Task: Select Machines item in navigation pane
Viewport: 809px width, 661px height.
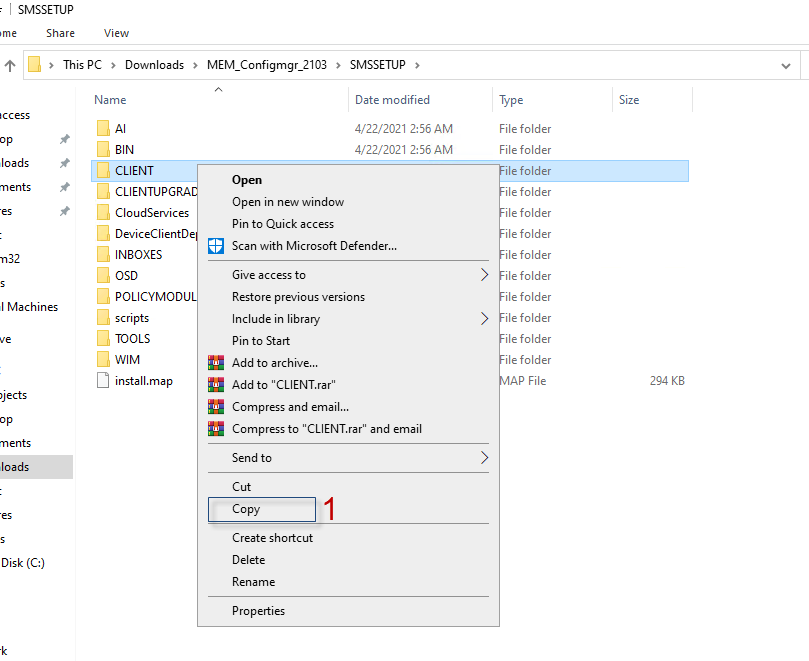Action: point(29,307)
